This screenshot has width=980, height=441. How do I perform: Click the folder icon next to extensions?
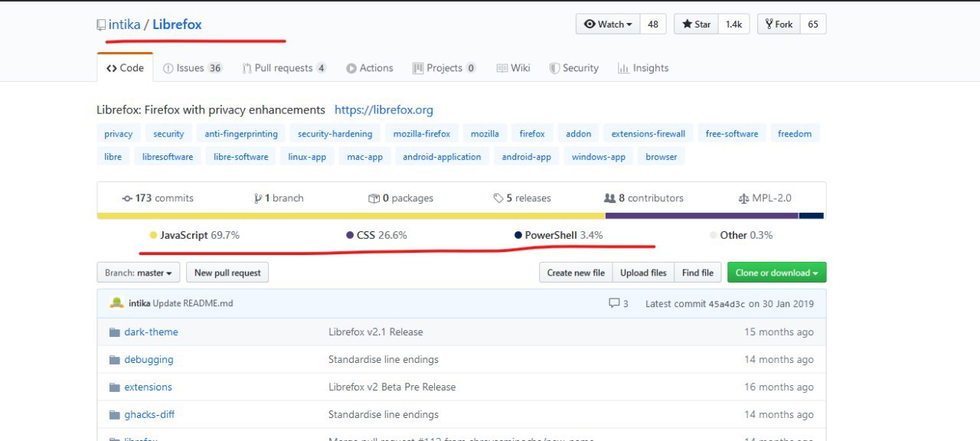coord(115,387)
